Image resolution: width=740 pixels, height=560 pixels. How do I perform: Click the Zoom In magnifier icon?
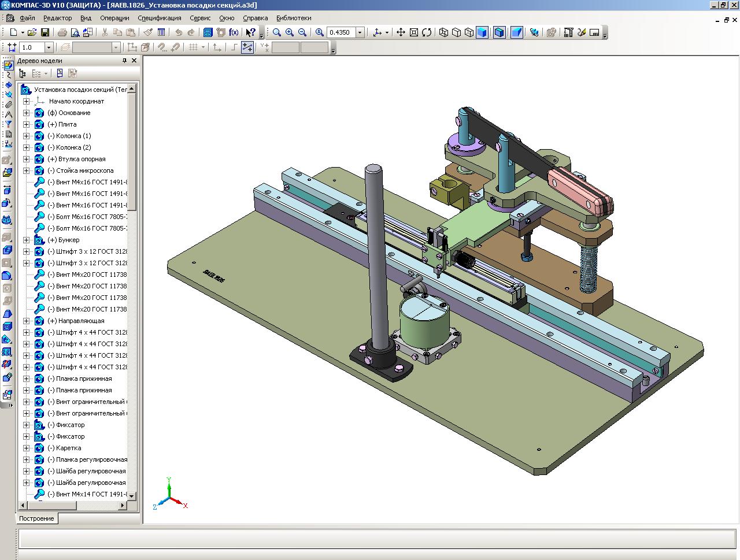[x=290, y=32]
